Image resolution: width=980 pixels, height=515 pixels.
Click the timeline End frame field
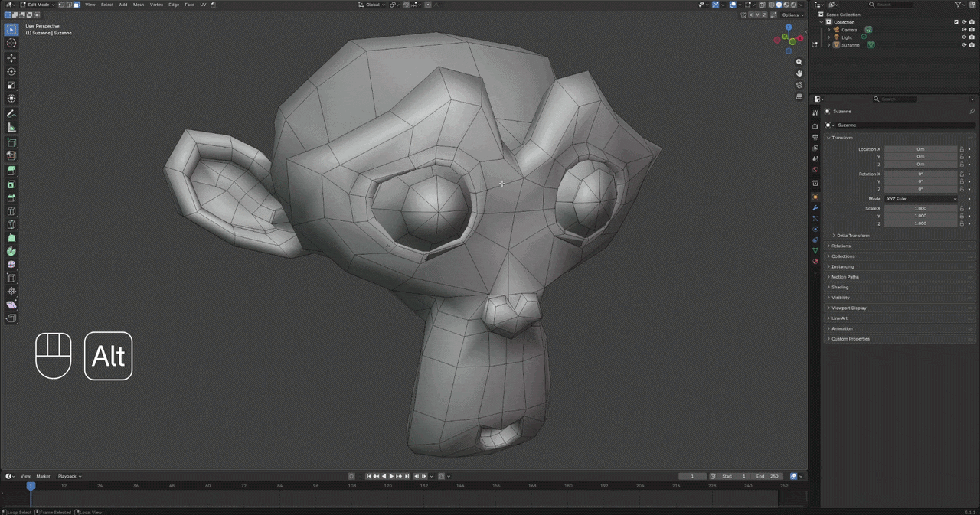[x=769, y=476]
